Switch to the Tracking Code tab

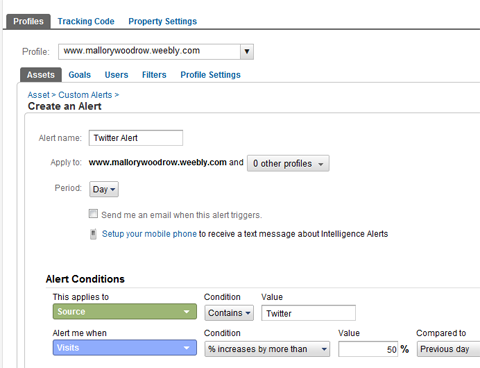[86, 21]
